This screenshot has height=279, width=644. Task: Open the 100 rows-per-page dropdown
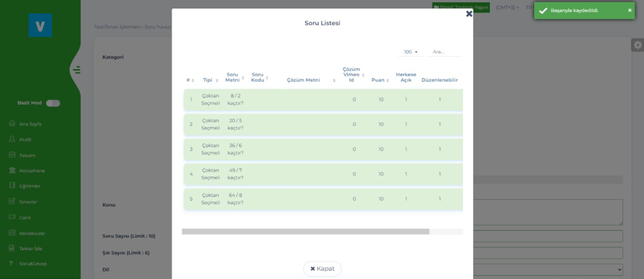tap(411, 52)
